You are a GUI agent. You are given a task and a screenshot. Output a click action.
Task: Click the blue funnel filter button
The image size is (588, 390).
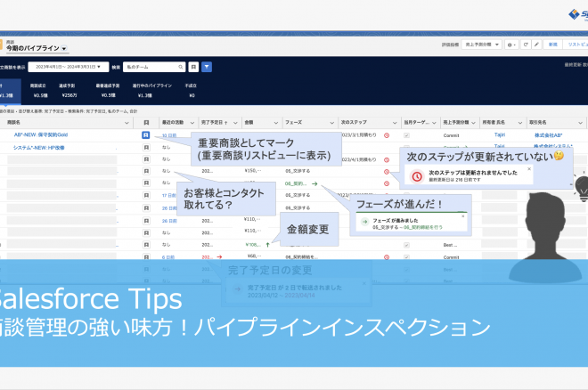[x=207, y=67]
